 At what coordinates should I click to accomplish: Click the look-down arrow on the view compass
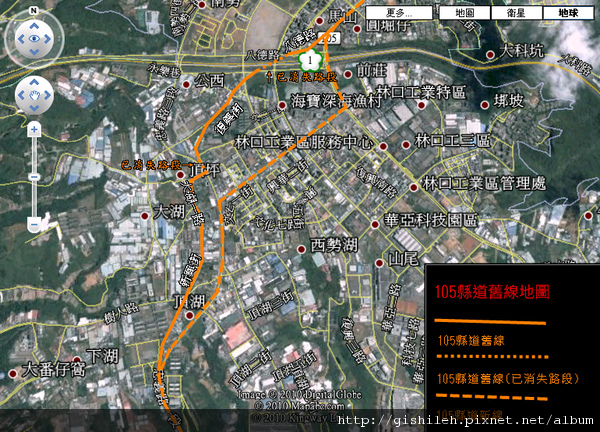[34, 52]
